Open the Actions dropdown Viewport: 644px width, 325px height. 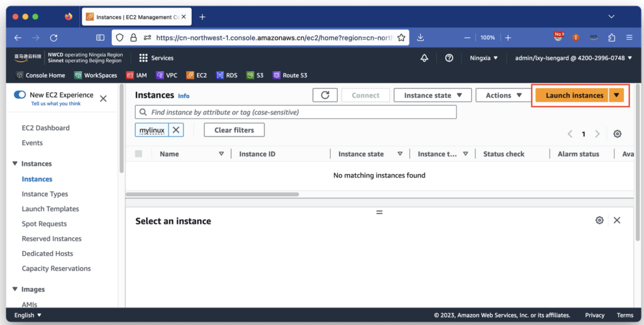tap(503, 95)
